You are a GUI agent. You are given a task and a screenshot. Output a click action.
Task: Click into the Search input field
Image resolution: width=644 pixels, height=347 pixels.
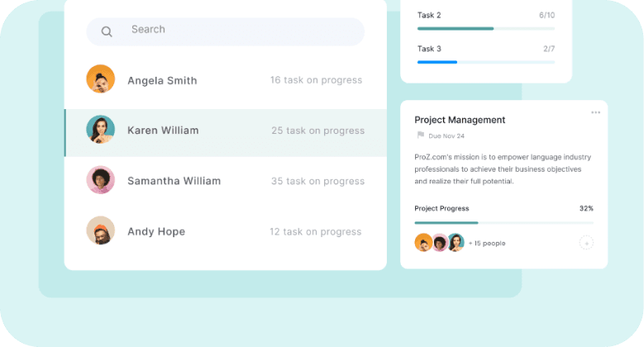240,31
